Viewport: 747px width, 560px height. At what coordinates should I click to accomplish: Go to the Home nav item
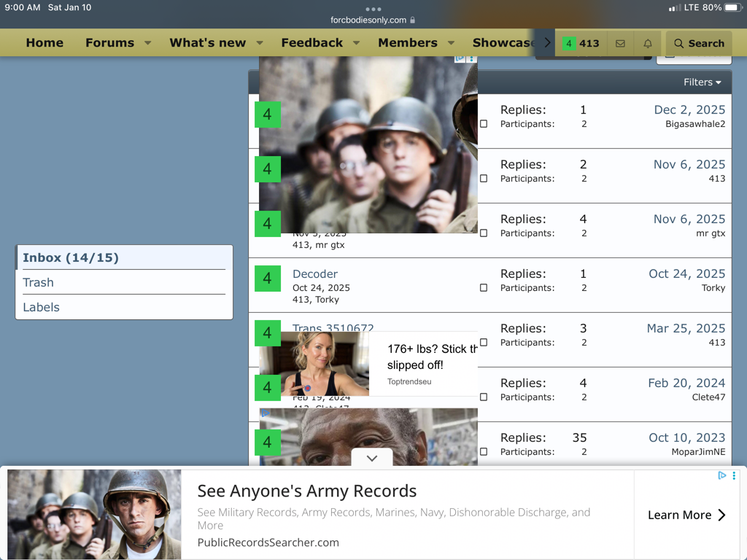(x=44, y=43)
